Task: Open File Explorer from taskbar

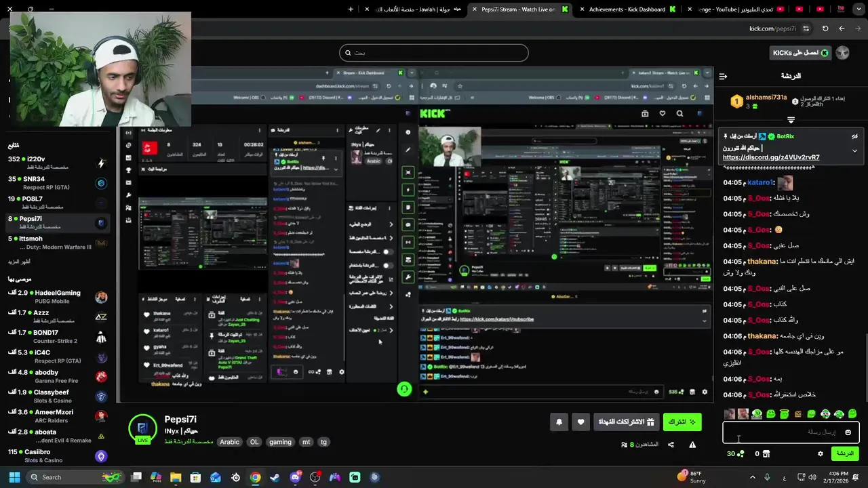Action: point(176,477)
